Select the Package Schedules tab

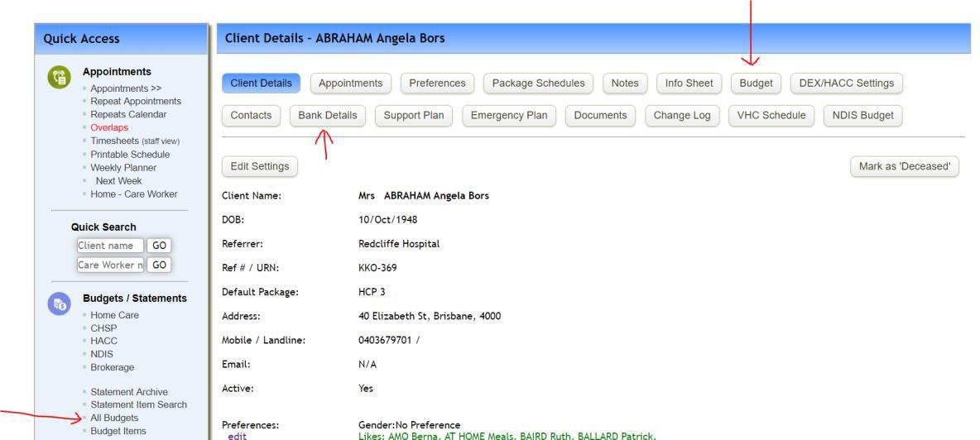point(538,83)
